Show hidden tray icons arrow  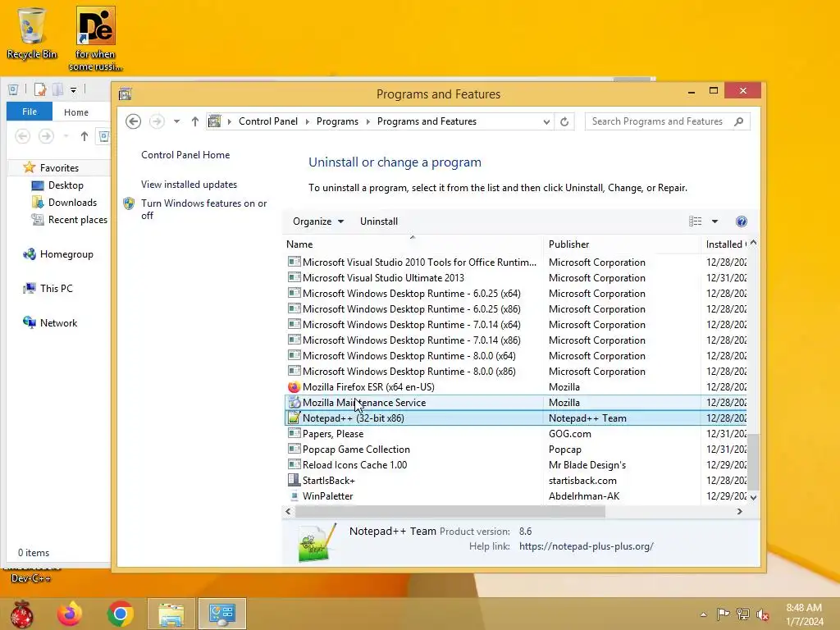(703, 614)
